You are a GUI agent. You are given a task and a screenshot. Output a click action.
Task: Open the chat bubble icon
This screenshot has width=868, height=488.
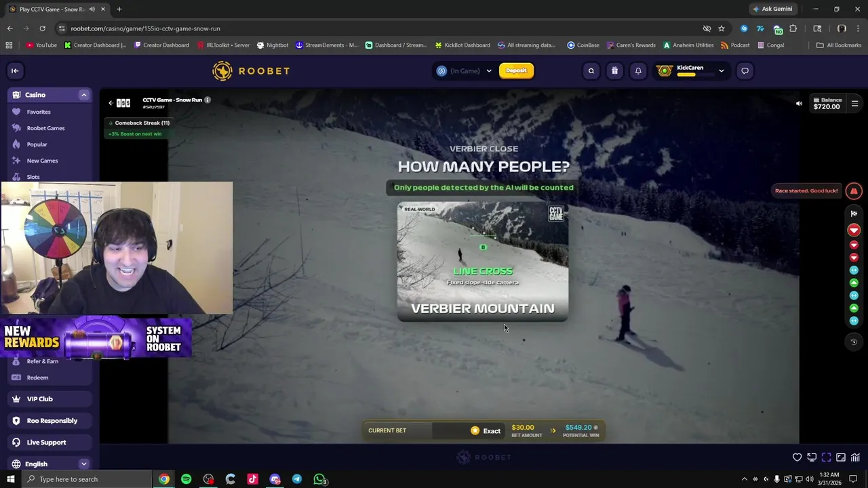coord(745,70)
